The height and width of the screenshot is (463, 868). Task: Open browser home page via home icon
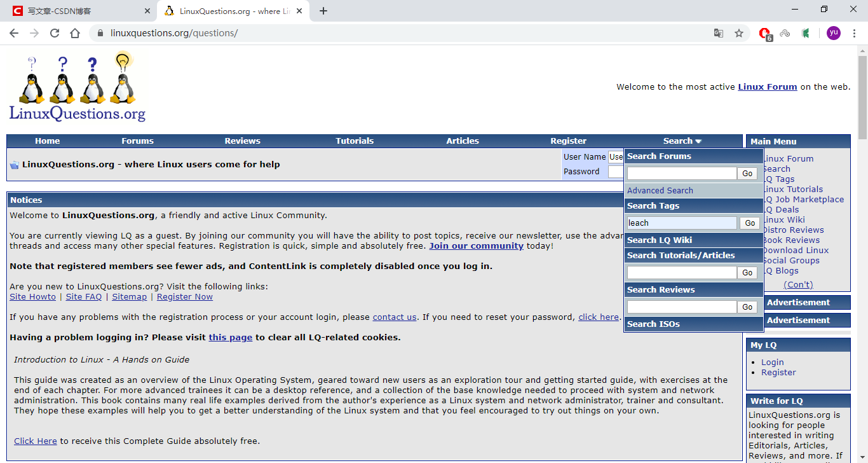[x=75, y=33]
